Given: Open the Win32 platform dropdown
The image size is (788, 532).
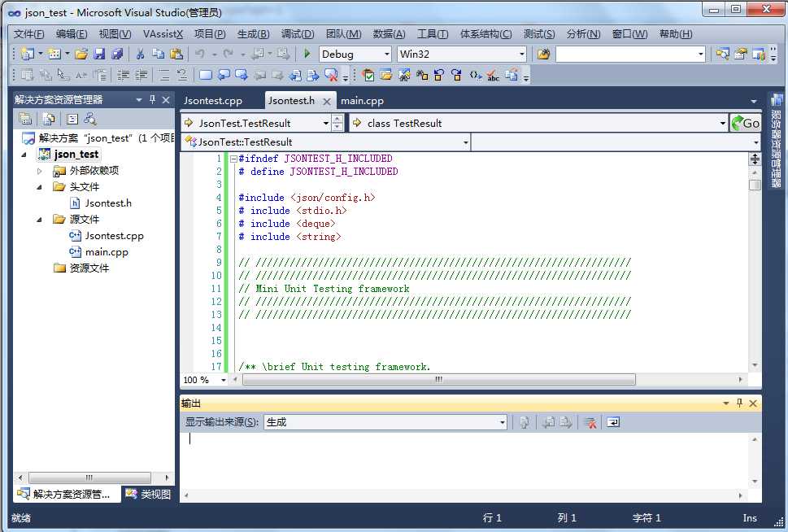Looking at the screenshot, I should (521, 54).
